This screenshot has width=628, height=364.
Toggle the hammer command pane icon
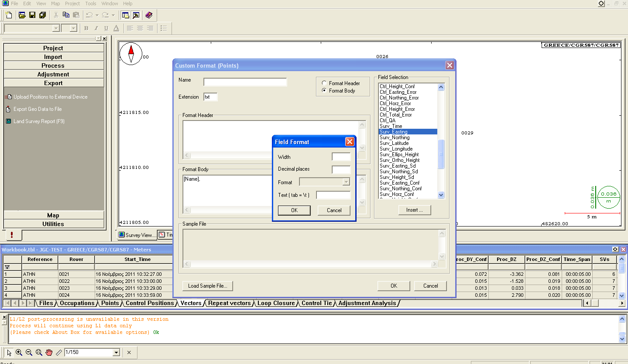point(136,15)
